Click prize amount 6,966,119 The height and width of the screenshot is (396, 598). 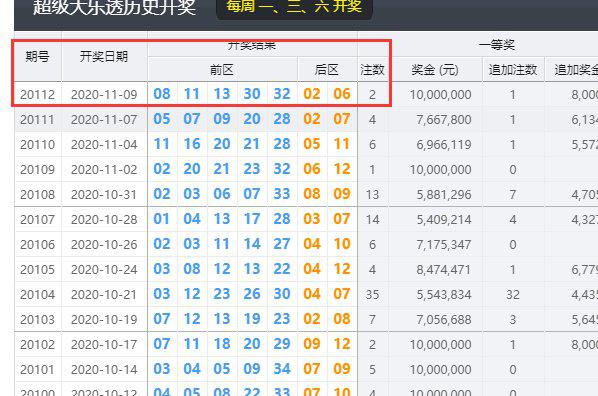click(444, 145)
